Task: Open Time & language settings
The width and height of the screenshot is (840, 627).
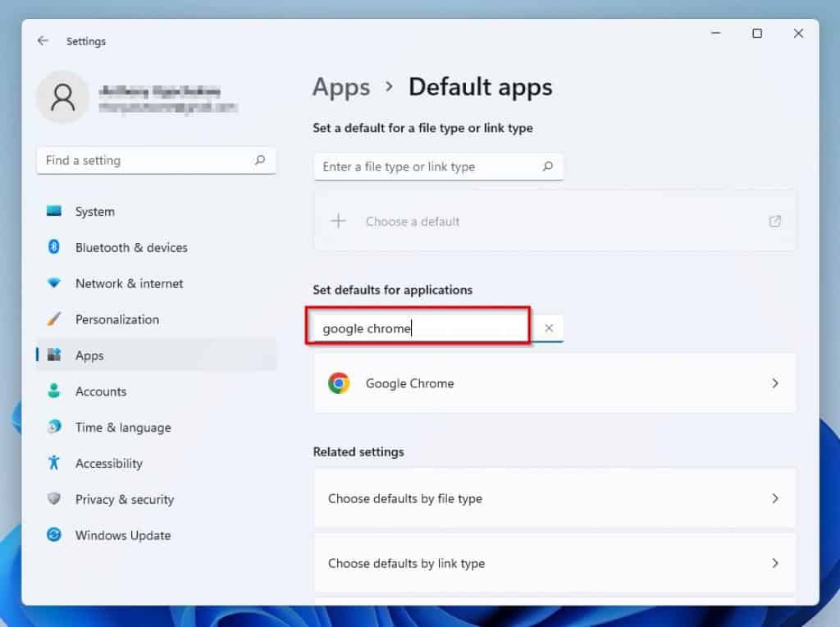Action: click(157, 427)
